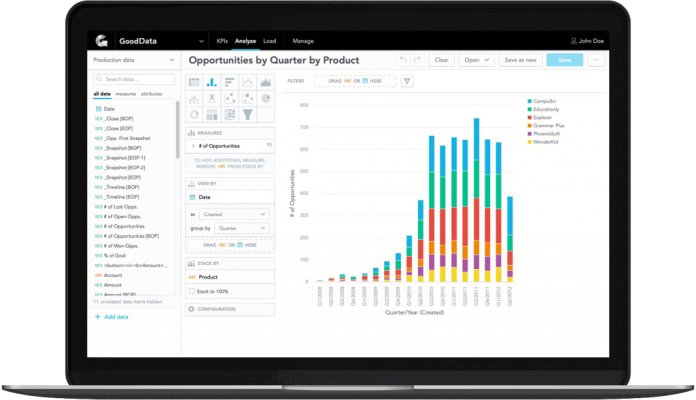
Task: Select the table visualization icon
Action: point(194,83)
